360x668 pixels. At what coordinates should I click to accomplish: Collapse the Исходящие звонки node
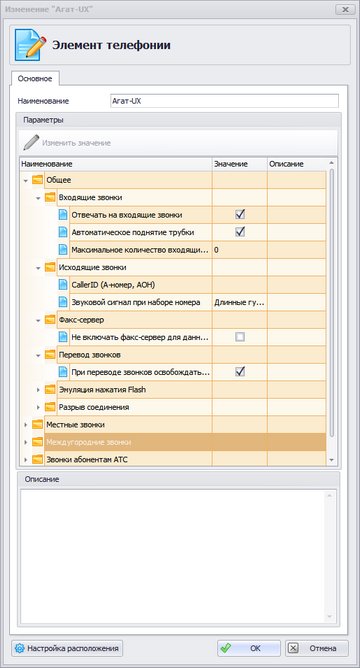[x=38, y=268]
